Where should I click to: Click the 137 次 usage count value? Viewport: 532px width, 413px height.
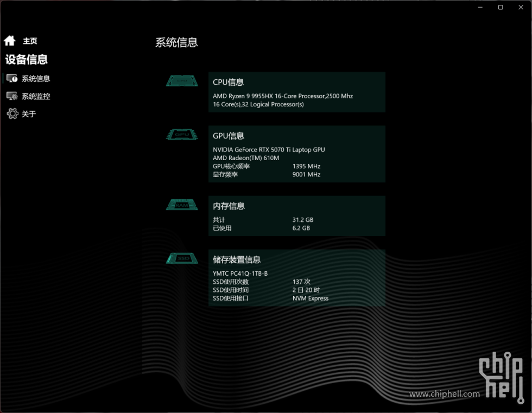coord(301,282)
